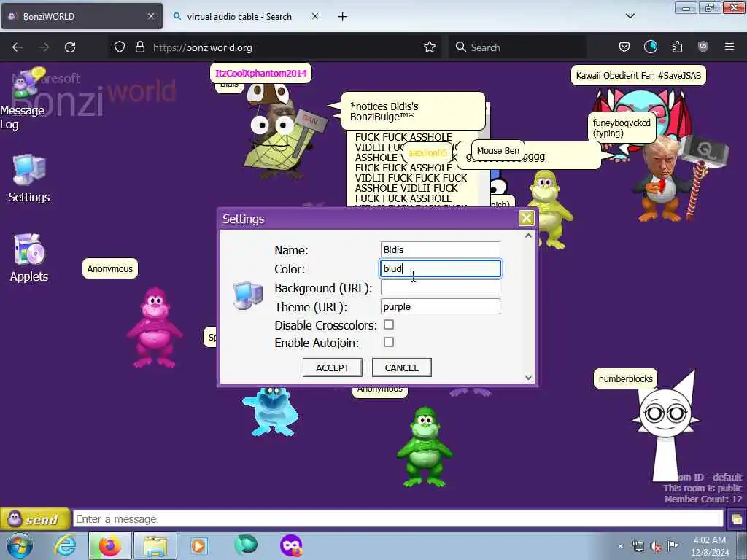Show hidden system tray icons
The width and height of the screenshot is (747, 560).
click(620, 546)
